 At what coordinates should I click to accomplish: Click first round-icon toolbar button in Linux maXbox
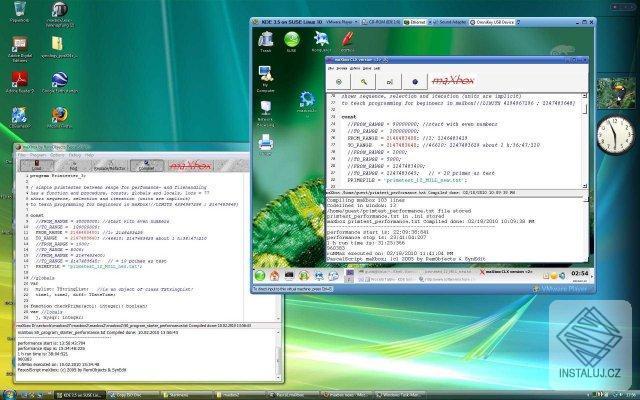[338, 82]
